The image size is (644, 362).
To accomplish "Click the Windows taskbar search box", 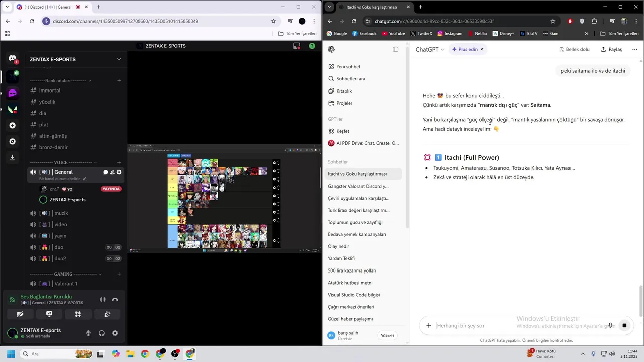I will pos(56,354).
